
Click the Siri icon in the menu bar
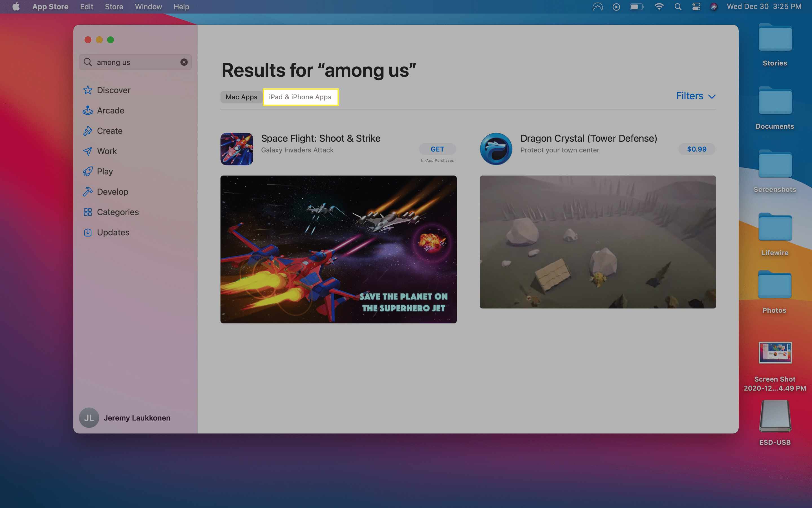pyautogui.click(x=714, y=7)
